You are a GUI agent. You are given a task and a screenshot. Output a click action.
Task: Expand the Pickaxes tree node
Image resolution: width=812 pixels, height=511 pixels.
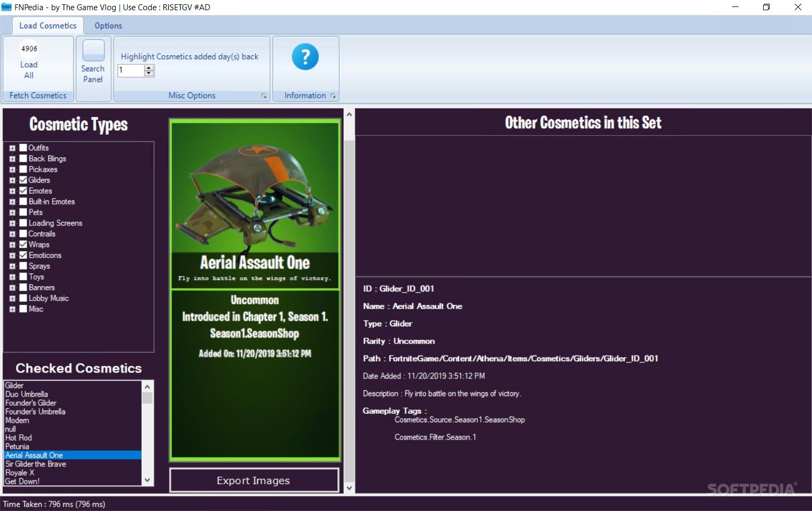(x=12, y=170)
